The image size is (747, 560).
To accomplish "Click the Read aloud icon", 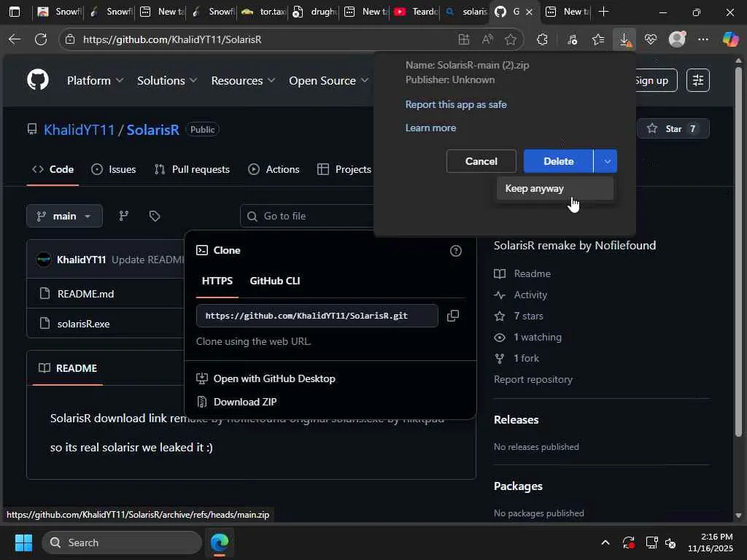I will click(487, 39).
